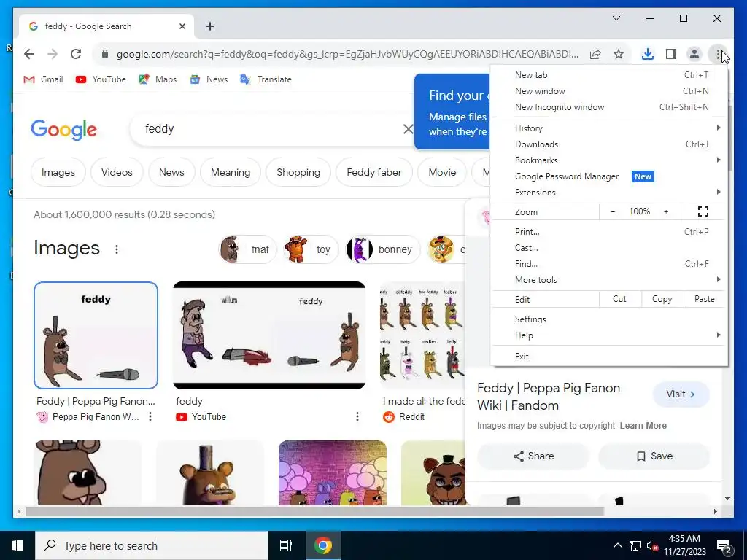Click the fullscreen icon in Zoom row
Screen dimensions: 747x560
(703, 211)
